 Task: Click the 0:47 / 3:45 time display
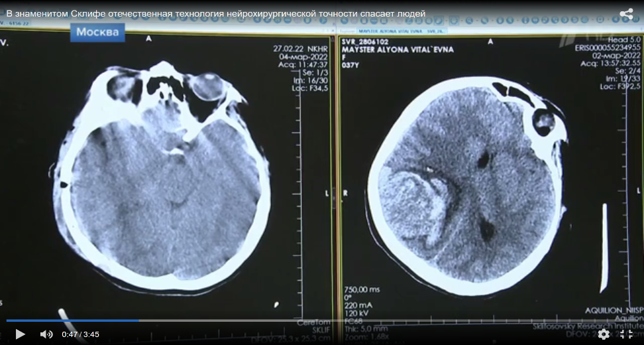pyautogui.click(x=81, y=334)
